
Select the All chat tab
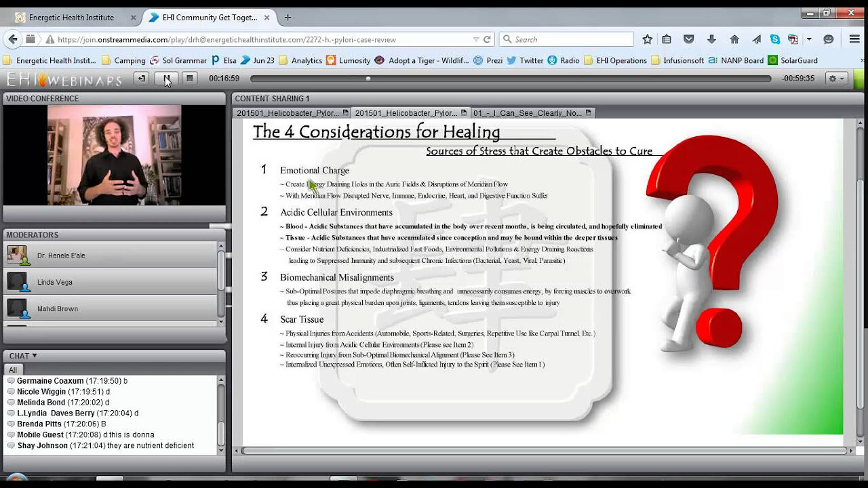(x=13, y=370)
